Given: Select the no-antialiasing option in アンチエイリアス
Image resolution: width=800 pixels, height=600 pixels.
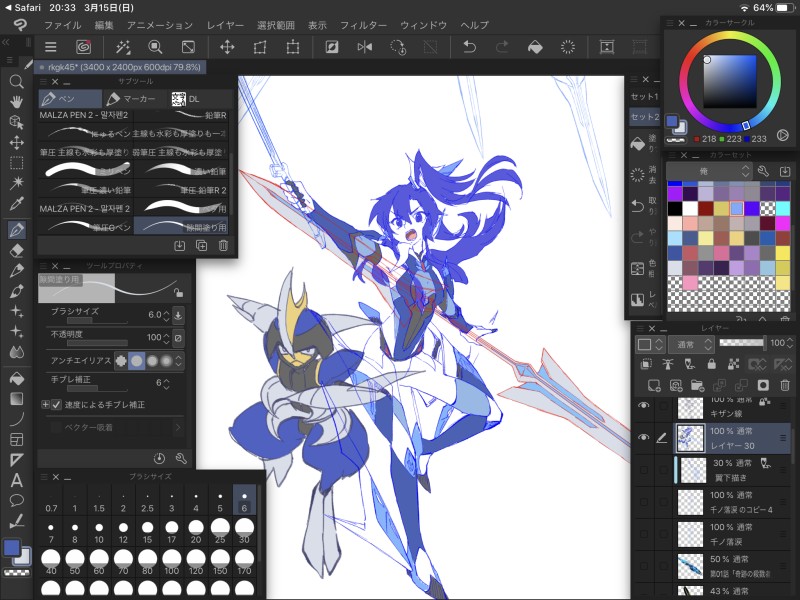Looking at the screenshot, I should click(x=121, y=361).
